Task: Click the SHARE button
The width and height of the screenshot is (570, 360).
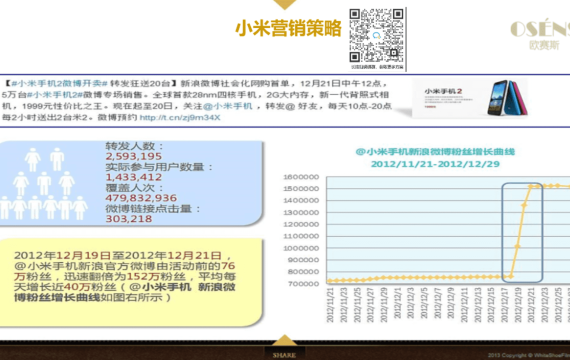Action: pyautogui.click(x=284, y=355)
